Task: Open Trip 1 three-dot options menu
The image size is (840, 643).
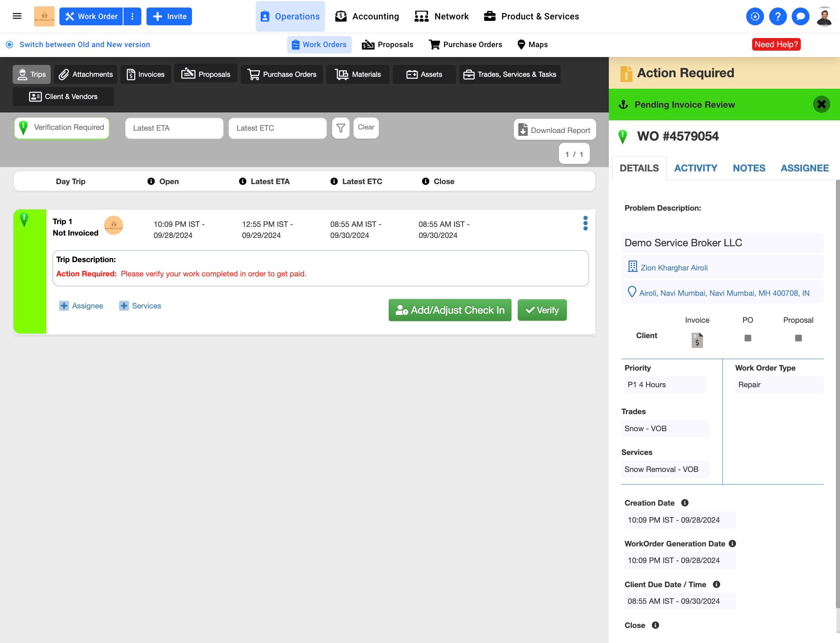Action: coord(585,223)
